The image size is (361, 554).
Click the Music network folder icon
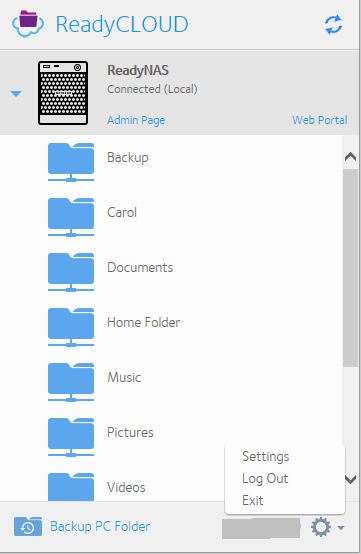[71, 382]
